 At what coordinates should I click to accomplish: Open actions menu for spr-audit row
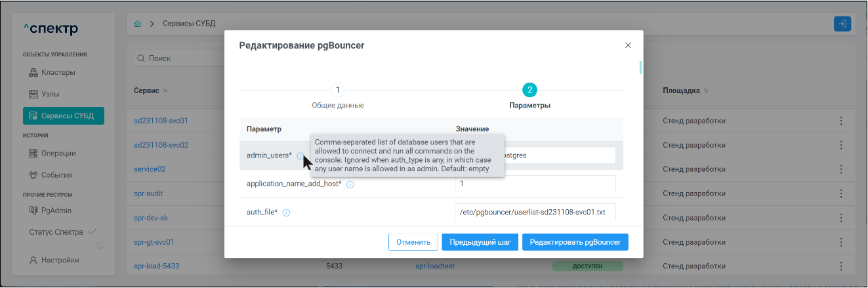pos(841,194)
